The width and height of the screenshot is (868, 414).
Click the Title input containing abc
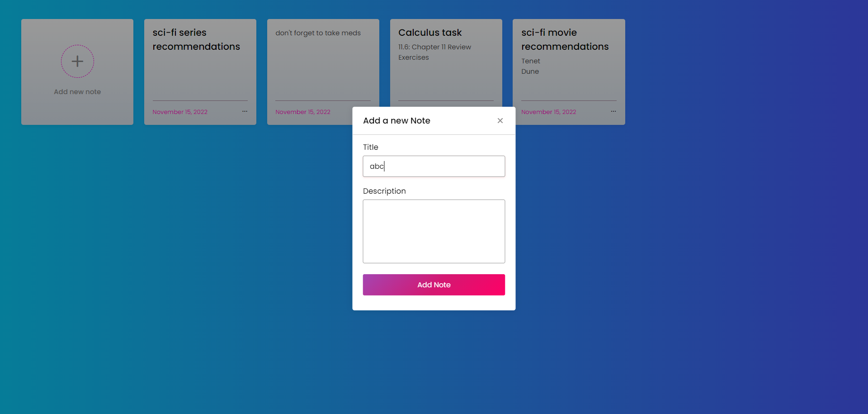[x=434, y=166]
